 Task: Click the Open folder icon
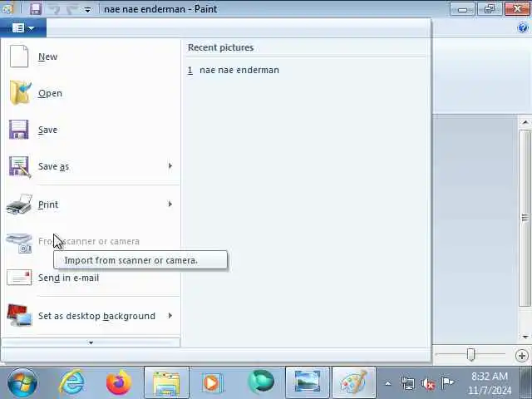pyautogui.click(x=20, y=92)
